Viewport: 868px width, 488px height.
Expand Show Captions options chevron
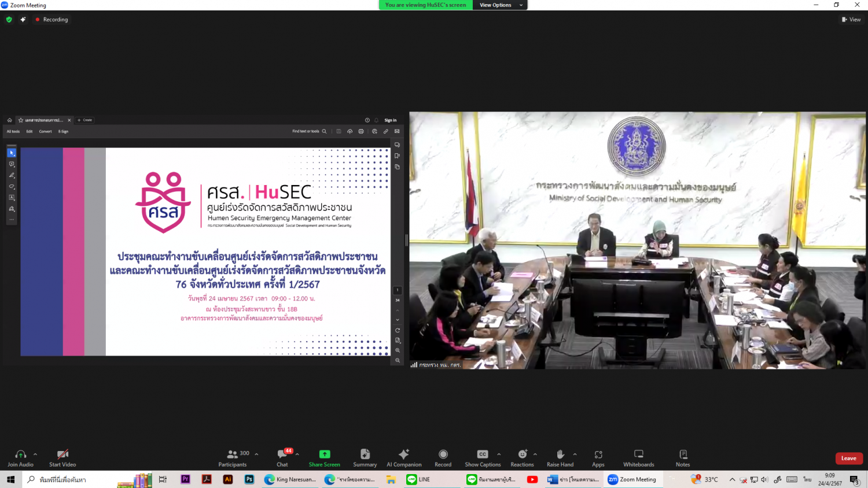tap(499, 454)
